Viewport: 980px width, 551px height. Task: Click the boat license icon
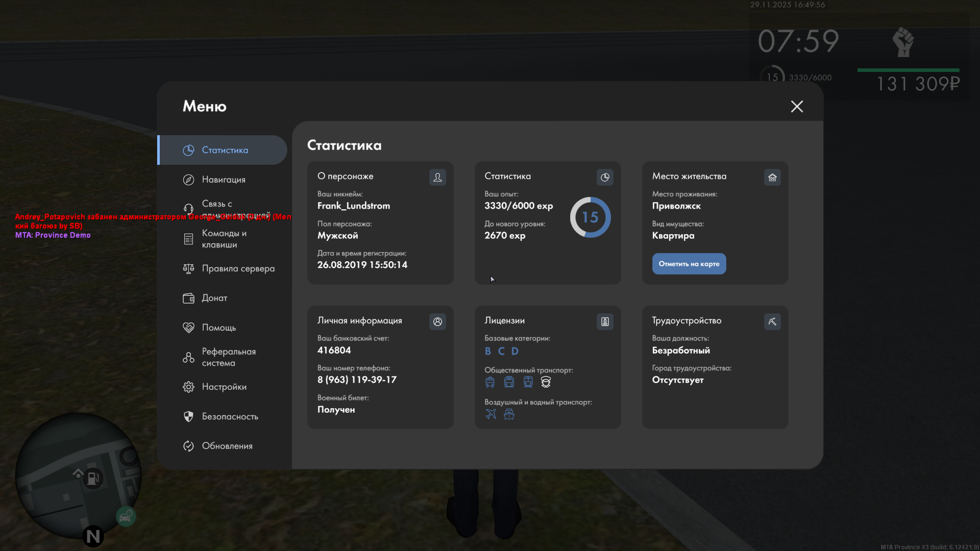click(509, 414)
